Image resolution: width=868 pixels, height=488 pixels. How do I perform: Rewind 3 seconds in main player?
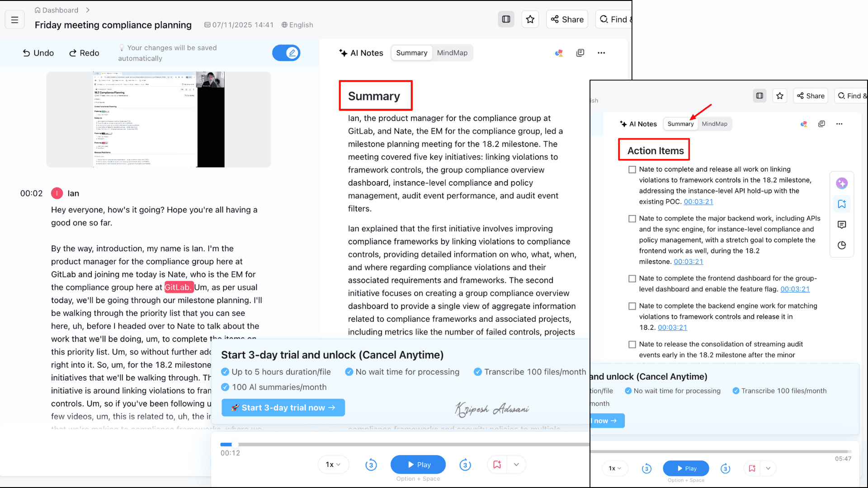[x=371, y=465]
